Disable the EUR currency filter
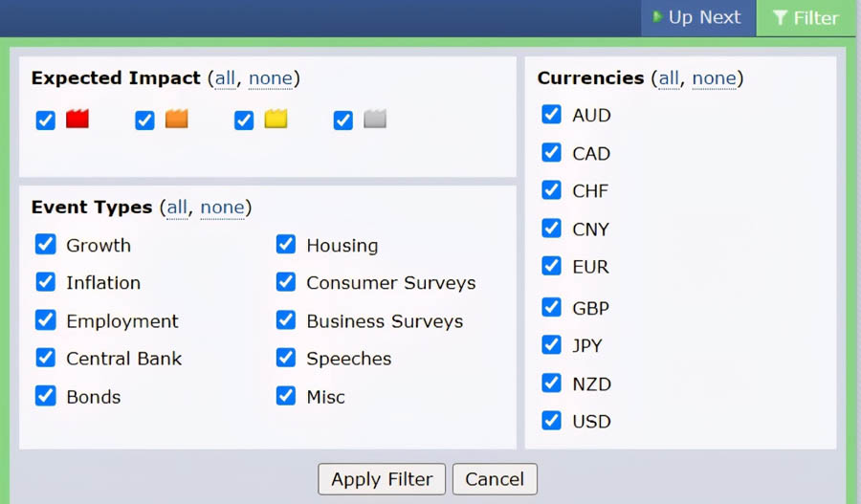This screenshot has height=504, width=861. click(x=551, y=266)
